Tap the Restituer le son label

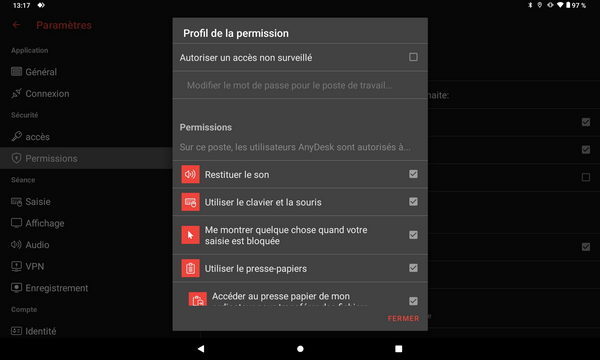[237, 175]
